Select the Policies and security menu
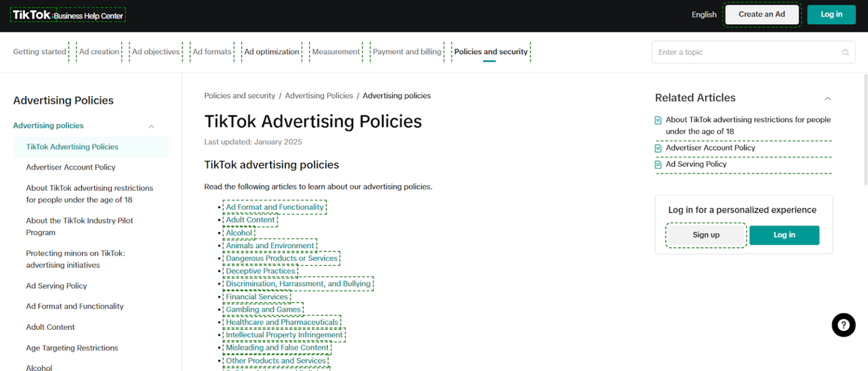 tap(491, 52)
